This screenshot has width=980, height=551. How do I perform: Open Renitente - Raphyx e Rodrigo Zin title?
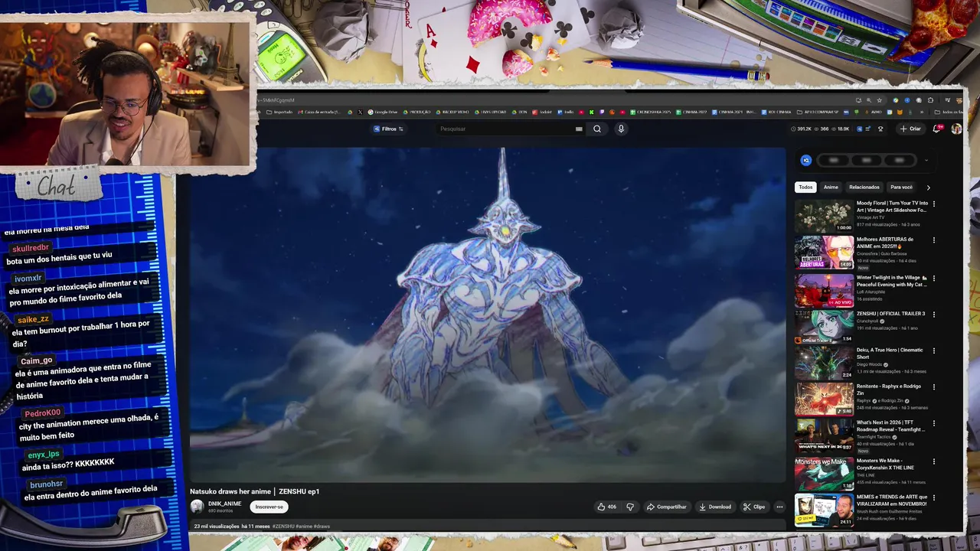pyautogui.click(x=889, y=389)
